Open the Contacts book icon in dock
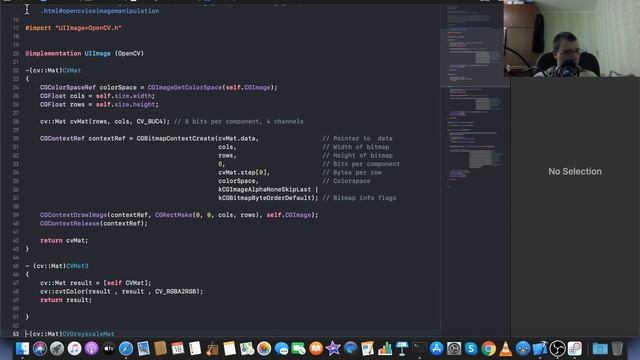This screenshot has width=640, height=360. pyautogui.click(x=160, y=349)
